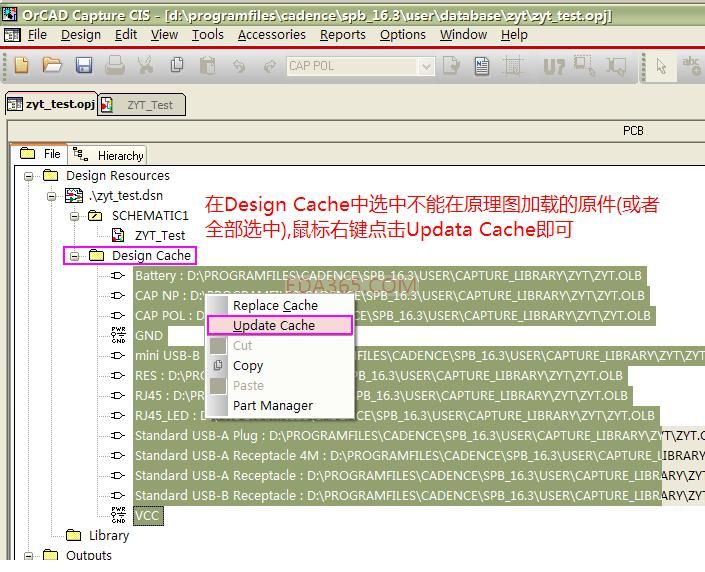
Task: Click the PWR GND symbol icon beside GND
Action: coord(118,335)
